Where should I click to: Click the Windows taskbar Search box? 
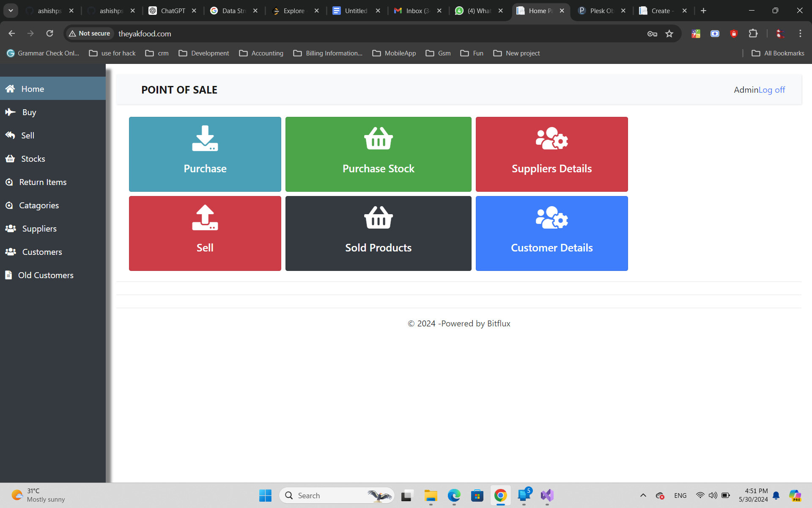pos(337,495)
